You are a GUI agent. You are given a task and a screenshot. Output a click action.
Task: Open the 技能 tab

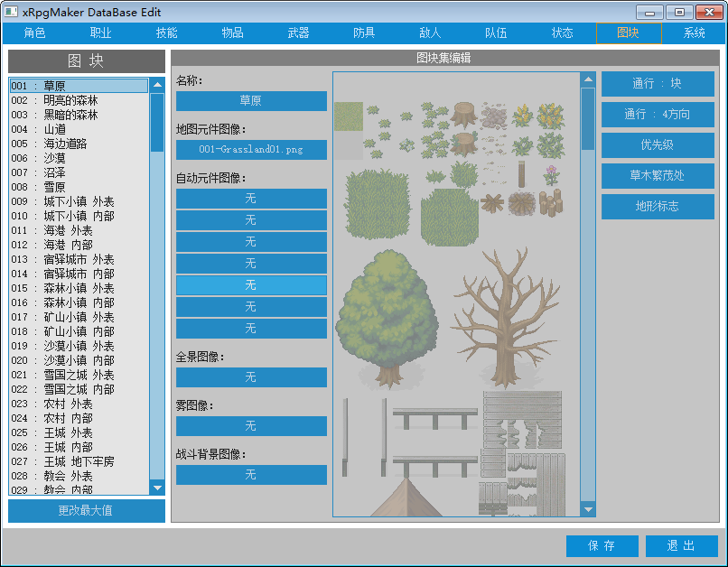167,33
